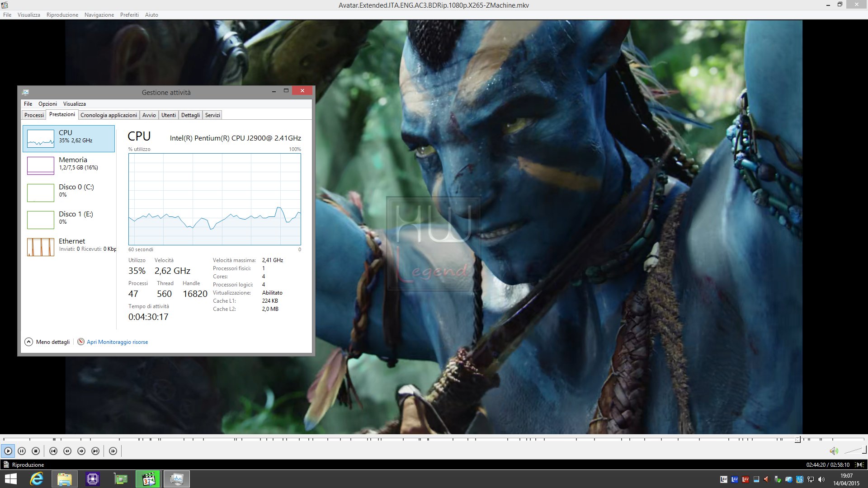
Task: Select the Prestazioni tab
Action: [x=62, y=114]
